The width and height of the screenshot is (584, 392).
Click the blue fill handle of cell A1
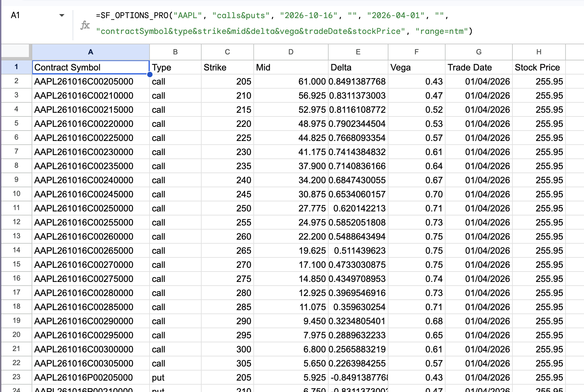(x=150, y=75)
